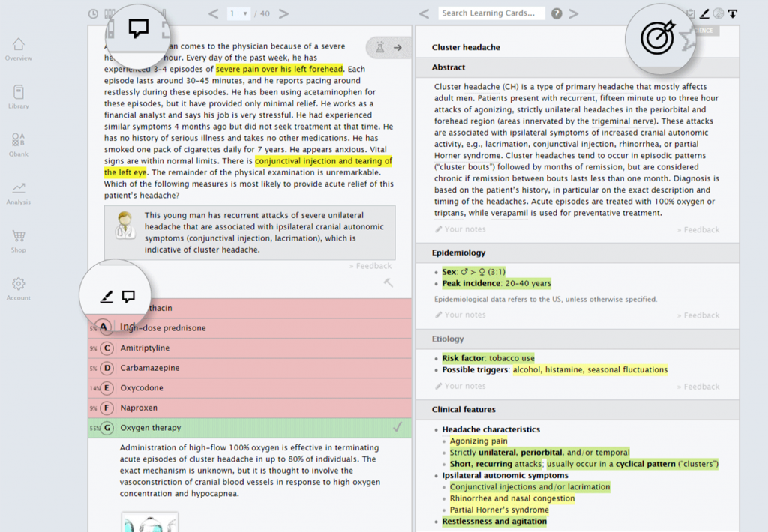This screenshot has height=532, width=768.
Task: Go to the previous question arrow
Action: click(214, 13)
